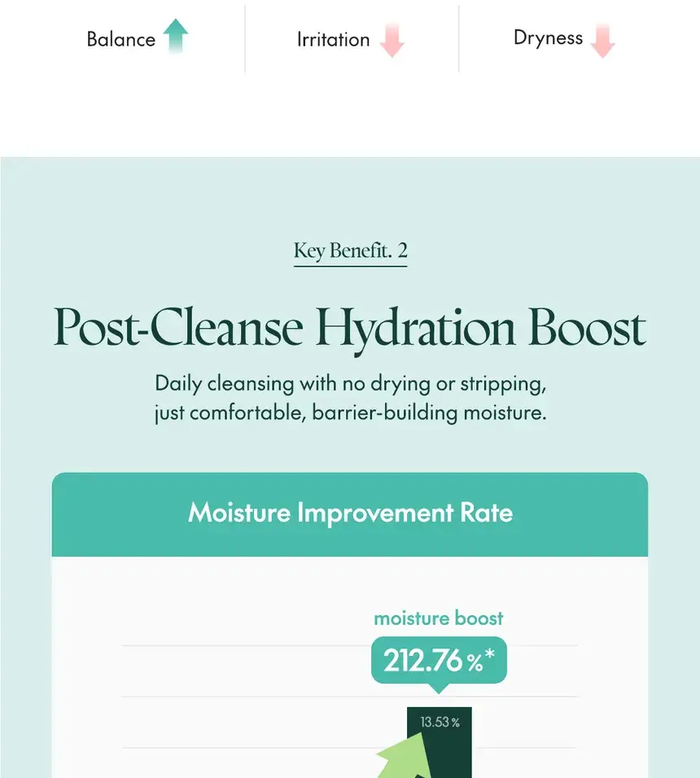Click the asterisk after 212.76%
This screenshot has width=700, height=778.
click(490, 654)
